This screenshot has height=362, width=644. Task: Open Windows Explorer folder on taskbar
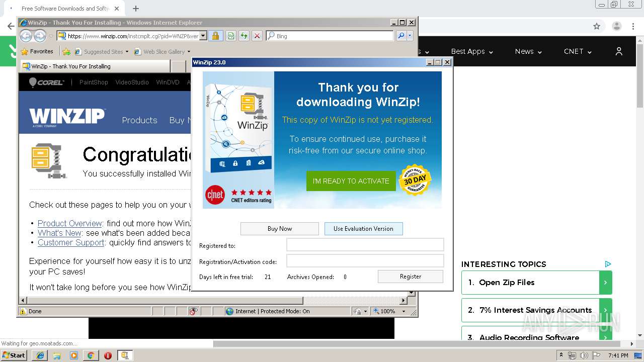pos(57,355)
